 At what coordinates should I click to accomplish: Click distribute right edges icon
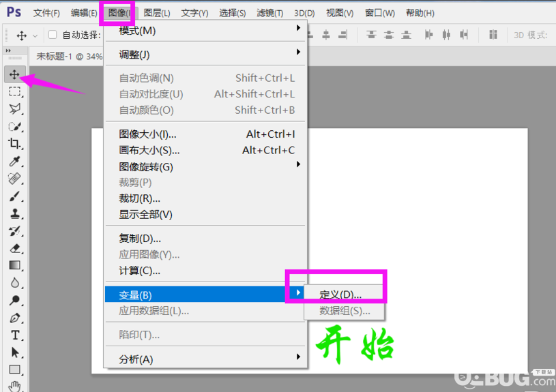pyautogui.click(x=464, y=35)
